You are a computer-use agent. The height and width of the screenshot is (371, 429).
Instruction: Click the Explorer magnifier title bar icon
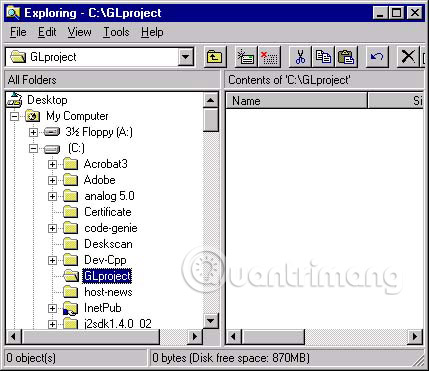tap(13, 13)
